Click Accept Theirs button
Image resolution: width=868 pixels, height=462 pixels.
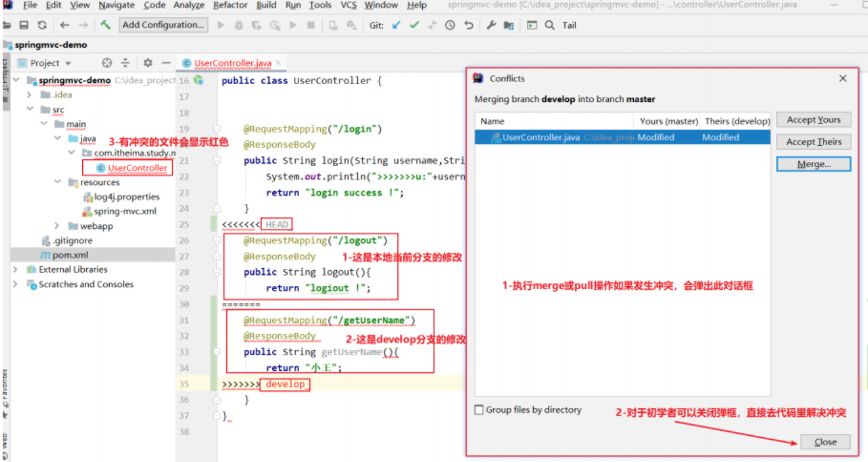point(814,142)
